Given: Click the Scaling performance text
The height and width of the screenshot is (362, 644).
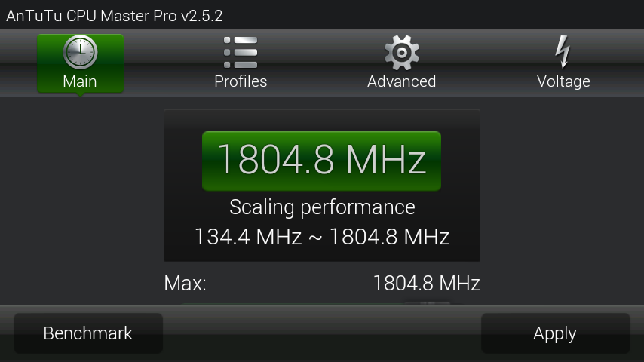Looking at the screenshot, I should click(x=321, y=207).
